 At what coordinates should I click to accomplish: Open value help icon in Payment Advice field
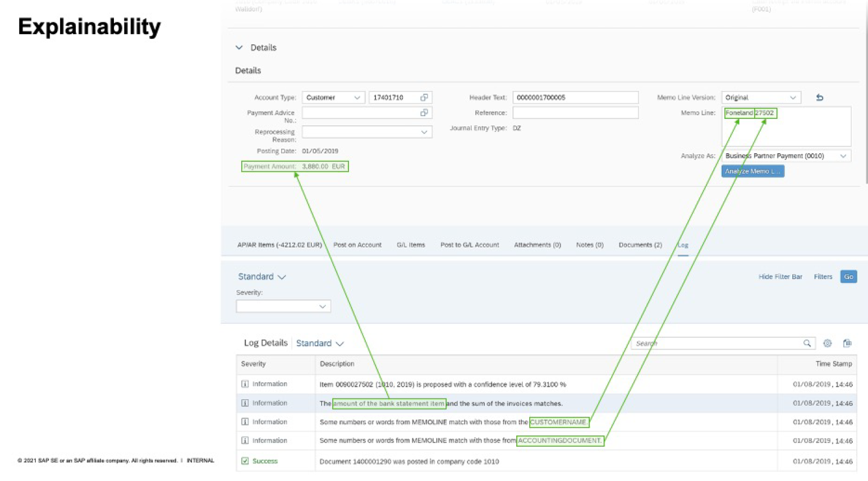click(x=424, y=113)
